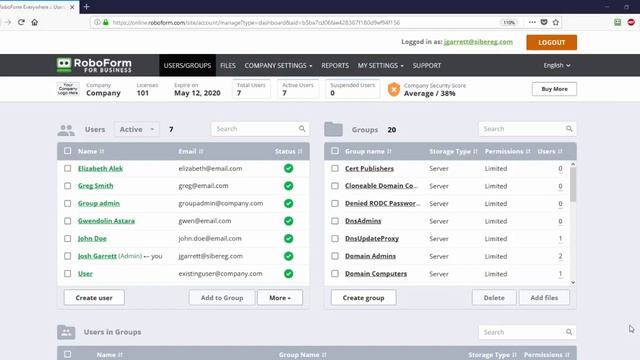Click Elizabeth Alek's green active status icon
640x360 pixels.
(x=289, y=168)
